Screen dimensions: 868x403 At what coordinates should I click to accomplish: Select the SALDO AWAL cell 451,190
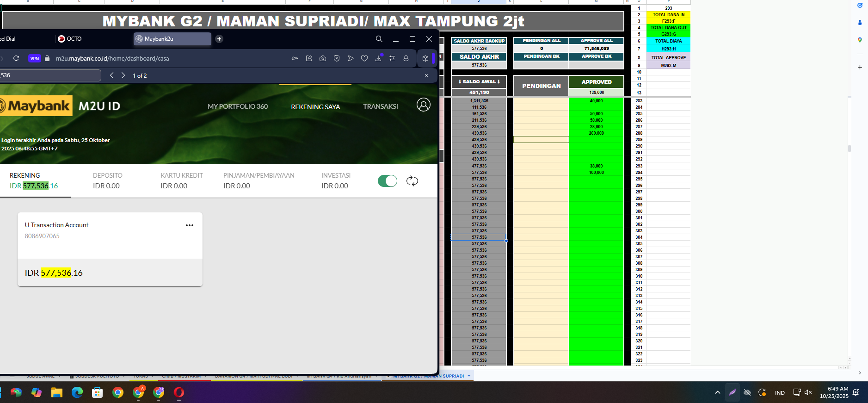tap(479, 92)
